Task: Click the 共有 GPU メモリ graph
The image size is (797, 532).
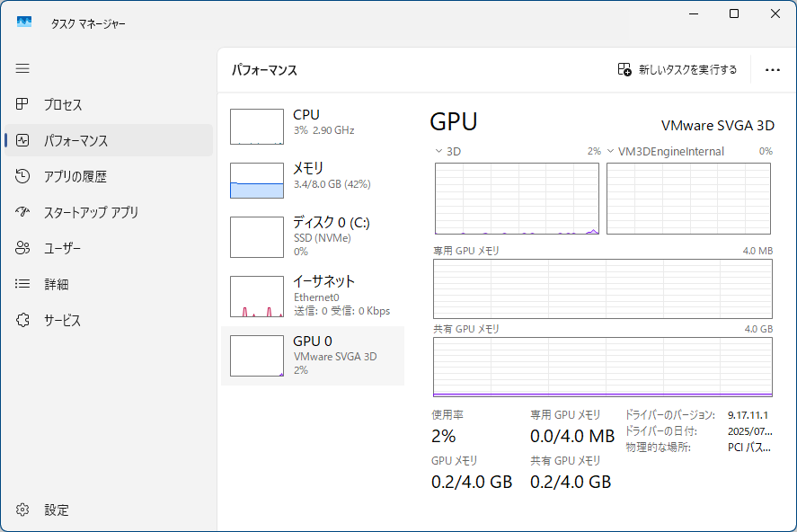Action: pyautogui.click(x=603, y=367)
